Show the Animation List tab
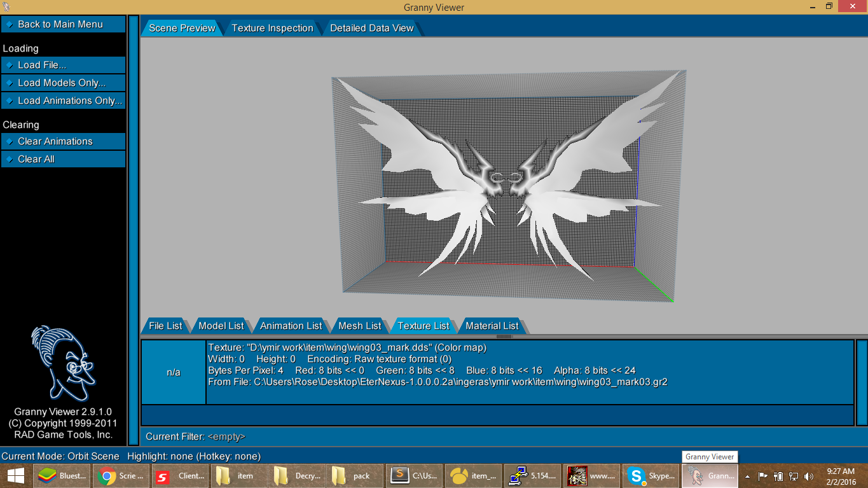Viewport: 868px width, 488px height. 291,325
